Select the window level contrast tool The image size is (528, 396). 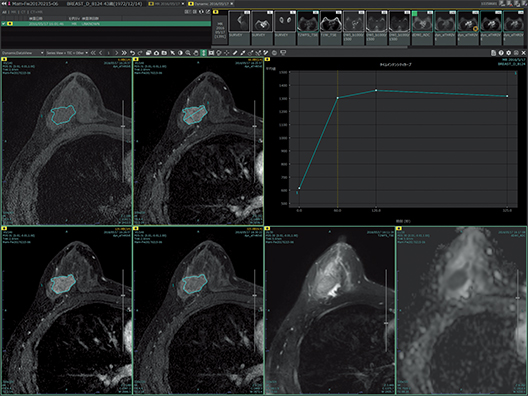click(180, 53)
